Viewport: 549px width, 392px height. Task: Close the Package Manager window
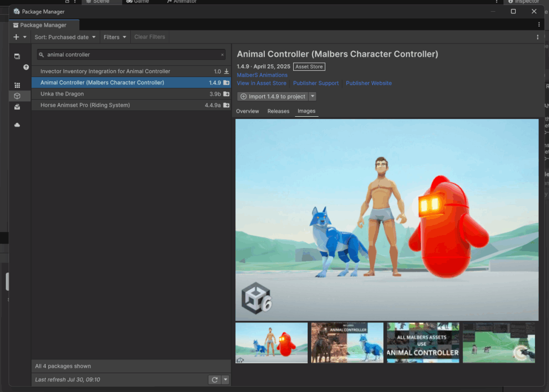click(x=534, y=12)
